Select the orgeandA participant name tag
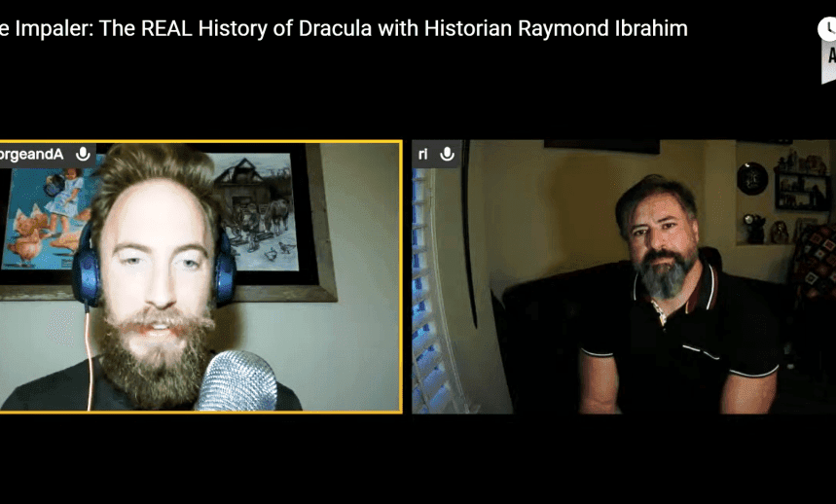 (48, 155)
